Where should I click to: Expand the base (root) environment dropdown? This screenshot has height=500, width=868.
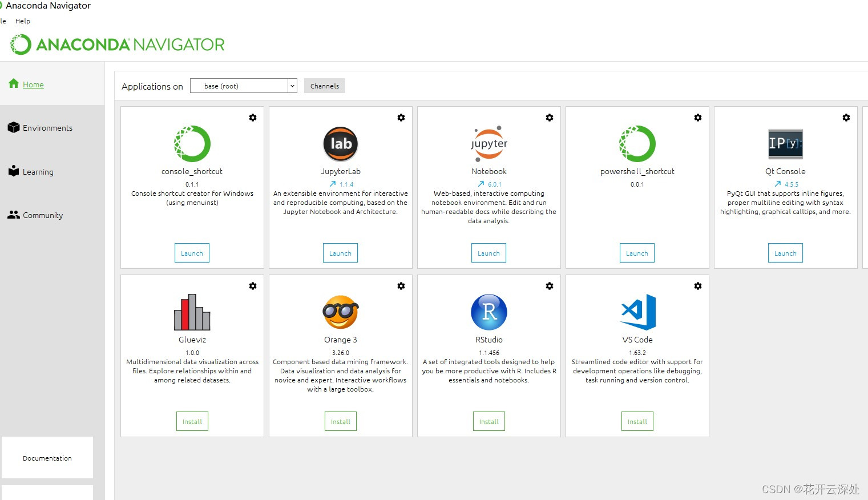(x=292, y=86)
